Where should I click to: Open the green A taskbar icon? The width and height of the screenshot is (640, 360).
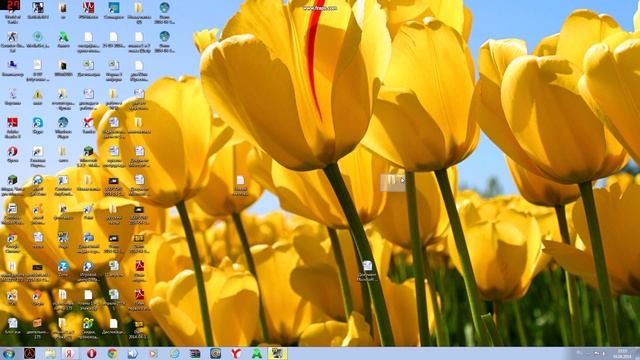257,353
